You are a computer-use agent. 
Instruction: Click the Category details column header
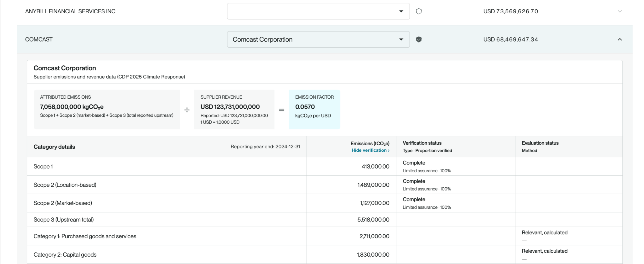pos(54,147)
